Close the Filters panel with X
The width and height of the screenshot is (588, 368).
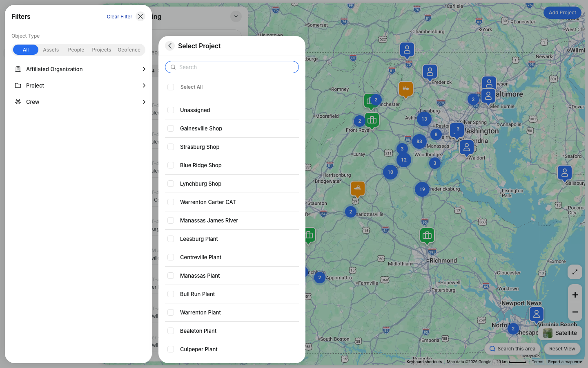point(140,16)
